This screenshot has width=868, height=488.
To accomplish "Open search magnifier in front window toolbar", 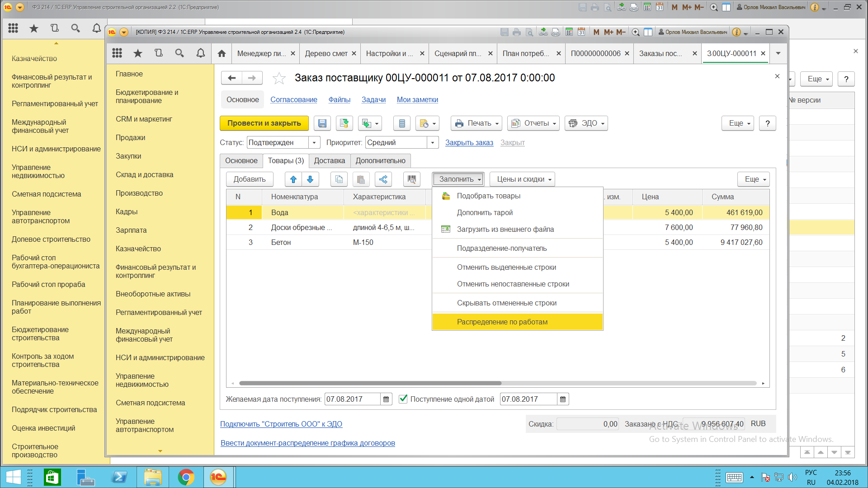I will tap(179, 53).
